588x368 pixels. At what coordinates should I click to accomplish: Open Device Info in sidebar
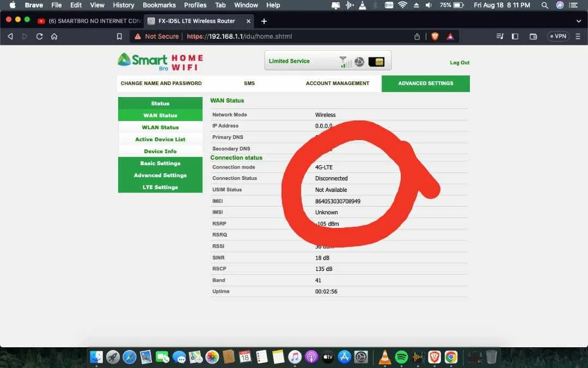160,152
